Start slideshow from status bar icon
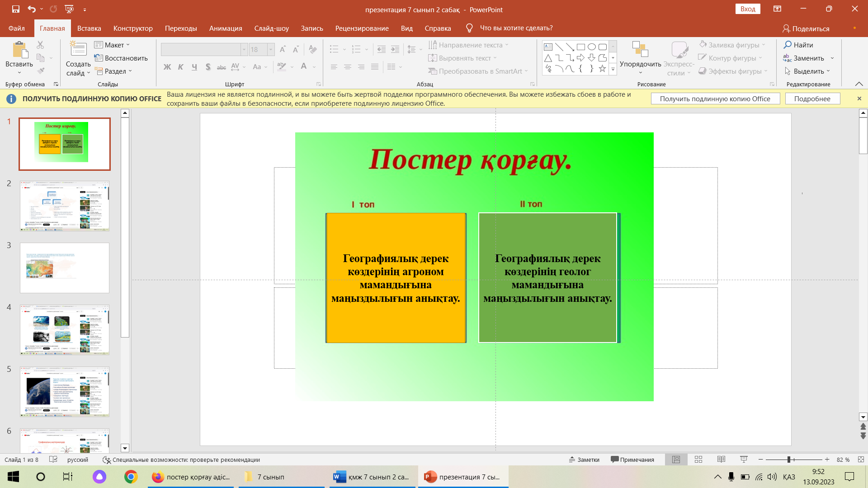 (744, 460)
